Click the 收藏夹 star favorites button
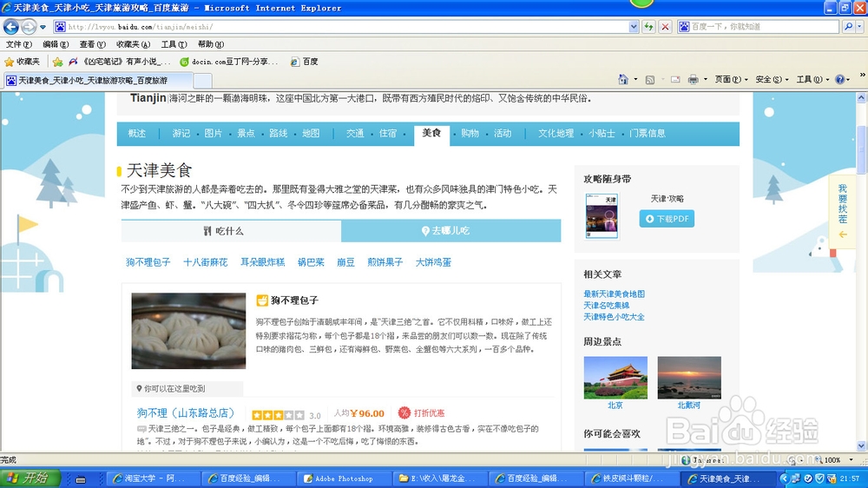The image size is (868, 488). (x=23, y=62)
